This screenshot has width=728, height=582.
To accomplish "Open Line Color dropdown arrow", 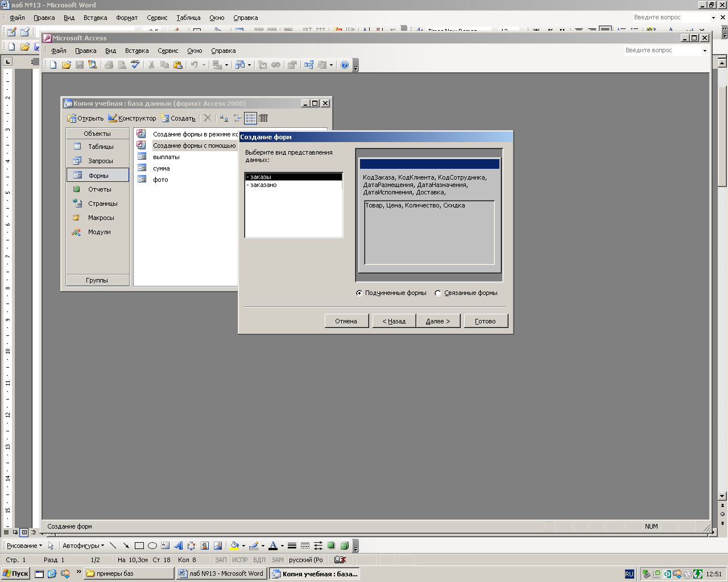I will tap(263, 546).
